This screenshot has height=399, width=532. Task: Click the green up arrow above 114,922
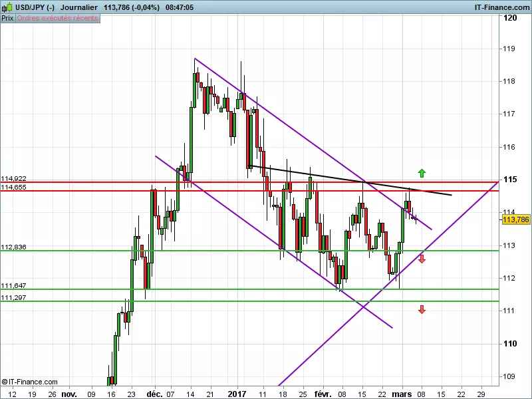coord(422,173)
